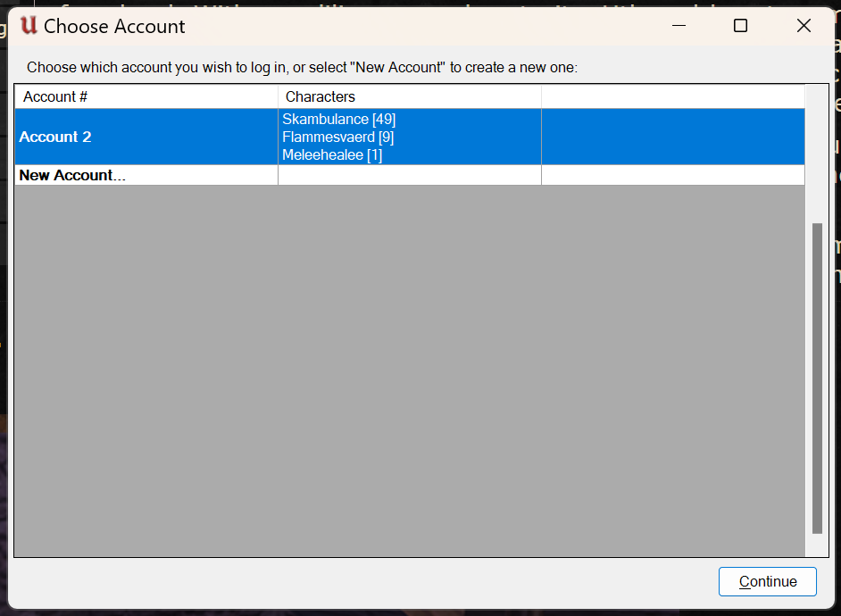Minimize the Choose Account window
841x616 pixels.
point(677,26)
